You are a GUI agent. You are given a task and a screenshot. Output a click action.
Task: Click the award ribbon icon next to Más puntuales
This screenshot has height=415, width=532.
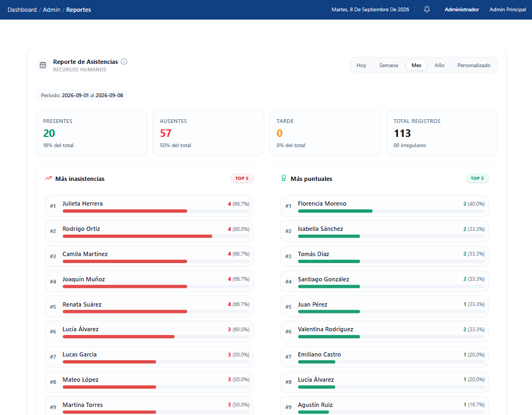tap(284, 178)
